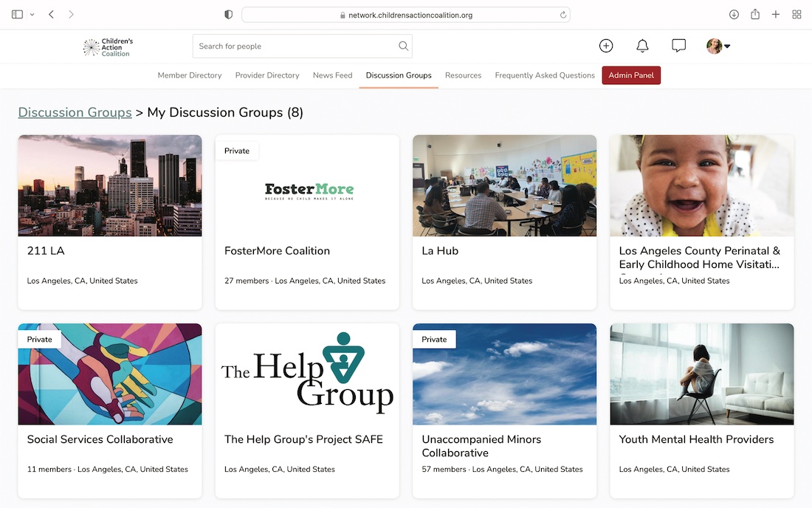Expand the profile menu caret
Image resolution: width=812 pixels, height=508 pixels.
coord(727,46)
